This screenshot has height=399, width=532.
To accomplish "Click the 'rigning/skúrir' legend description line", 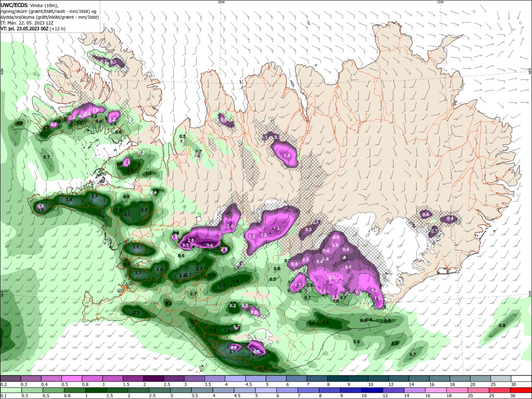I will (49, 11).
